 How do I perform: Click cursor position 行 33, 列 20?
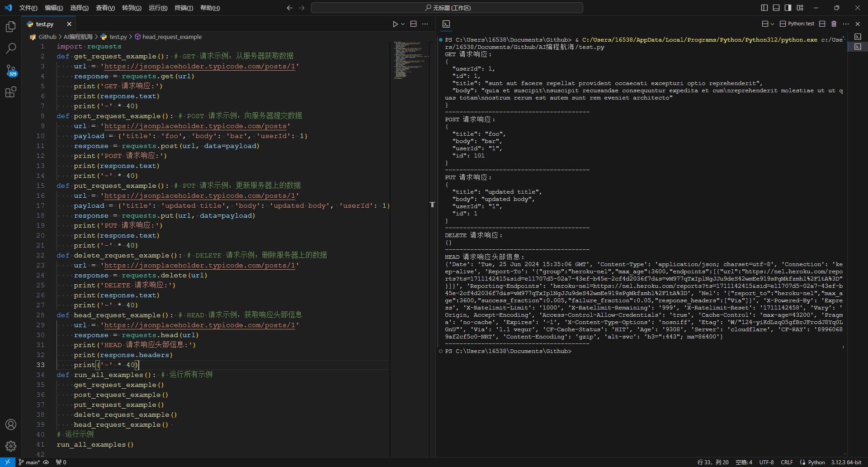713,462
